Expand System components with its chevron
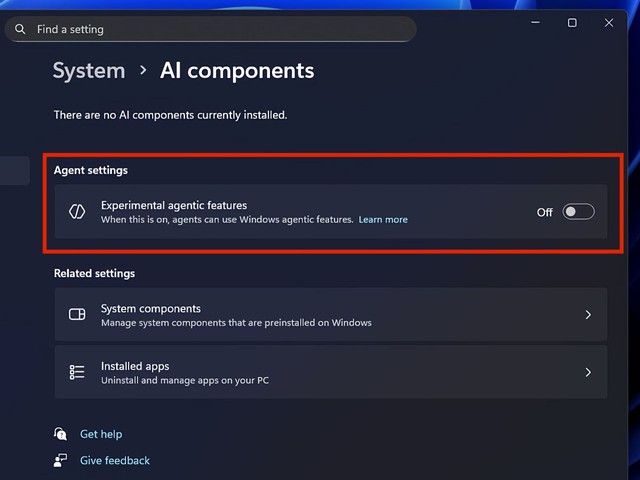640x480 pixels. click(x=588, y=315)
